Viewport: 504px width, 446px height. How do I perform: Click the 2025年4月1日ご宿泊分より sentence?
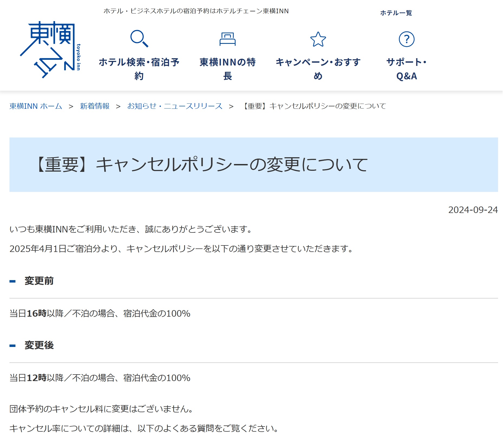[181, 248]
